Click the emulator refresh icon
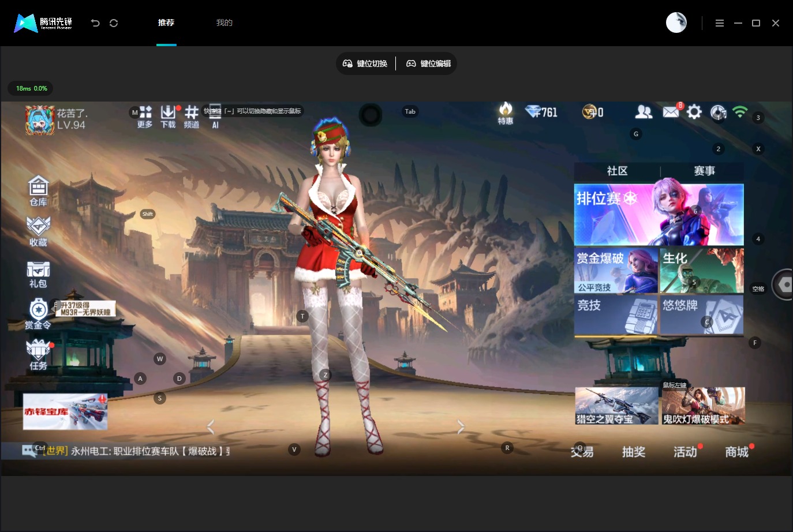Image resolution: width=793 pixels, height=532 pixels. tap(114, 23)
